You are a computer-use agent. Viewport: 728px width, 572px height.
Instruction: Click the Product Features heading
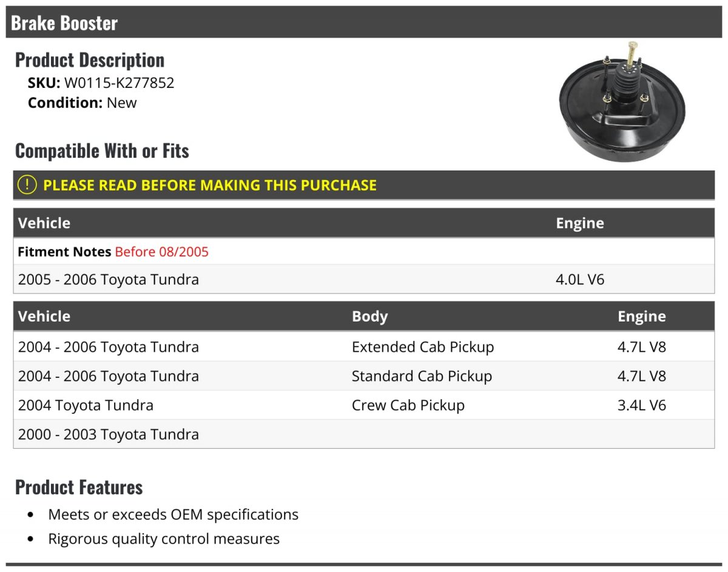pos(79,486)
